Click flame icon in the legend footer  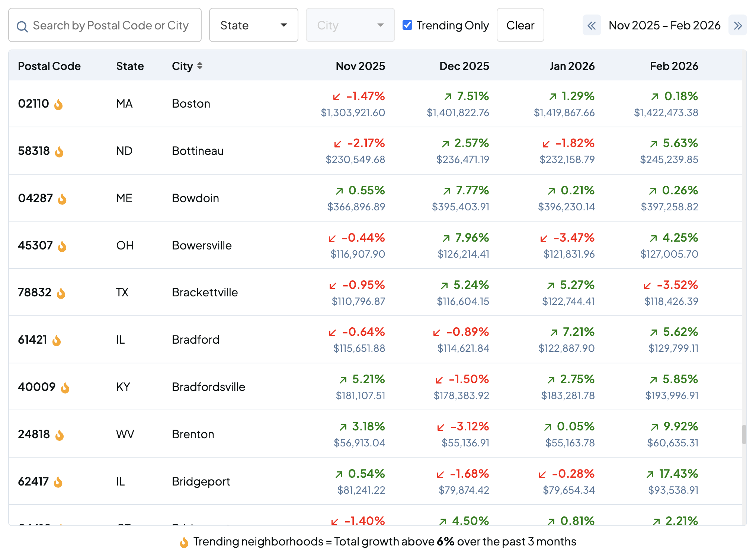tap(184, 542)
